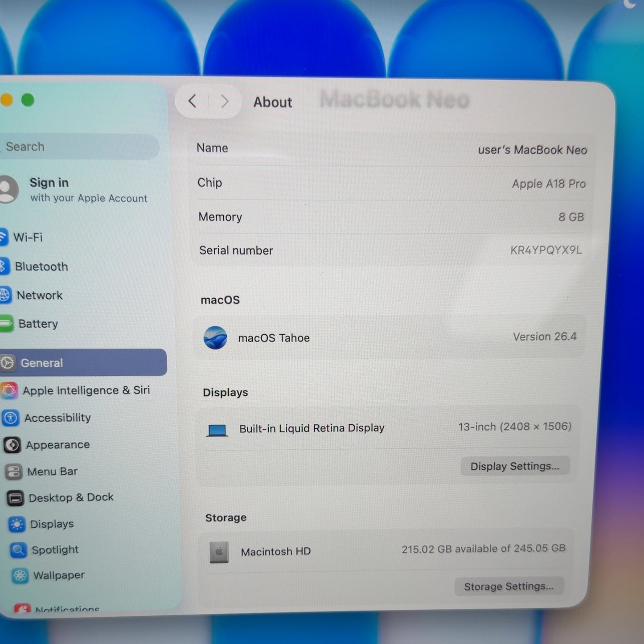Click the Storage section heading

pos(226,517)
